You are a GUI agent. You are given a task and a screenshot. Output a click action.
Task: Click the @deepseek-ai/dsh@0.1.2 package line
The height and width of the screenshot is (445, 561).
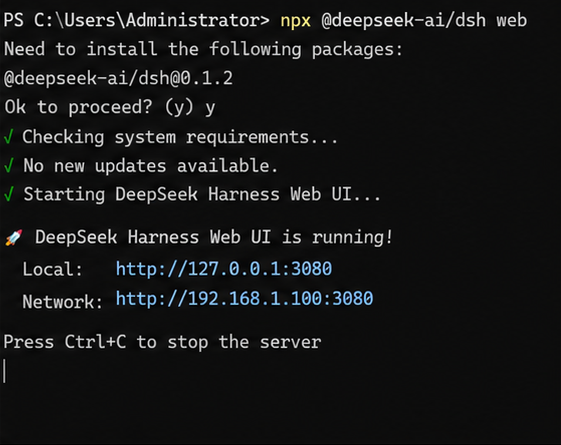pos(118,78)
